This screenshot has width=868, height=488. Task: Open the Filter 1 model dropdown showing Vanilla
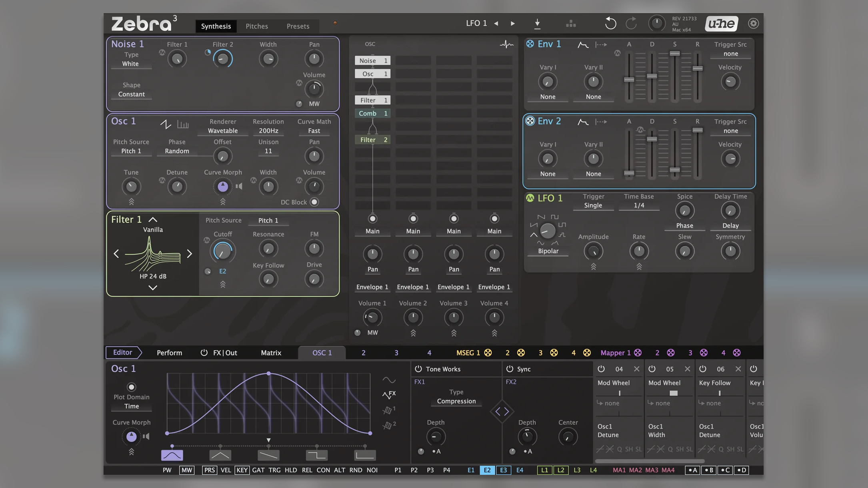153,229
